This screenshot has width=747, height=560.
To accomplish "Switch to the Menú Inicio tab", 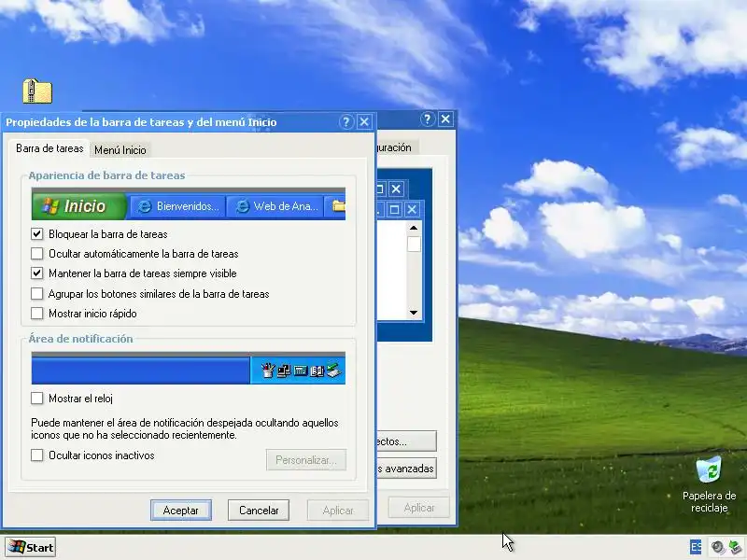I will point(120,150).
